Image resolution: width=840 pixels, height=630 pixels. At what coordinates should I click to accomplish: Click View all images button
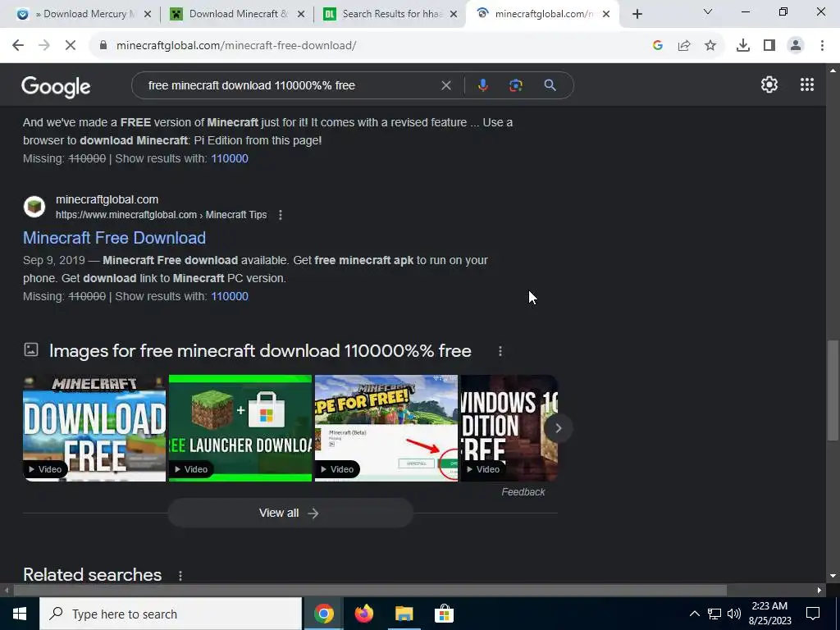(290, 513)
